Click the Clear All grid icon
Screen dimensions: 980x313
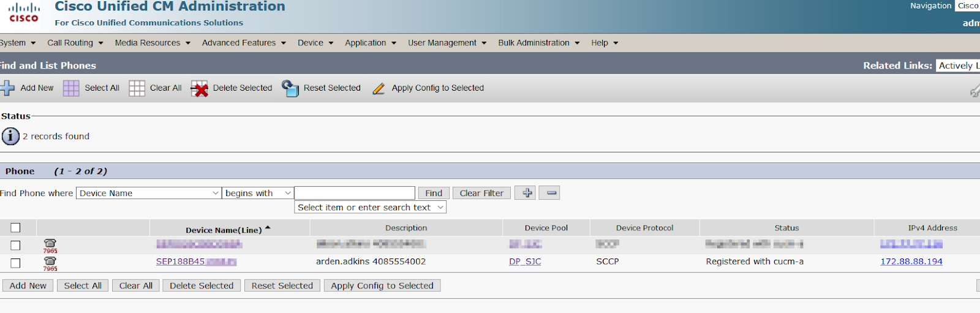[137, 88]
